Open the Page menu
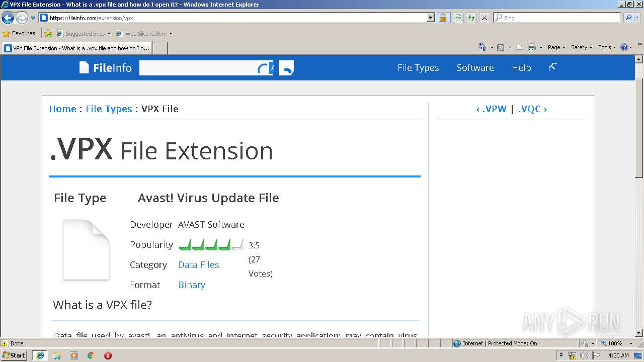 click(x=556, y=47)
